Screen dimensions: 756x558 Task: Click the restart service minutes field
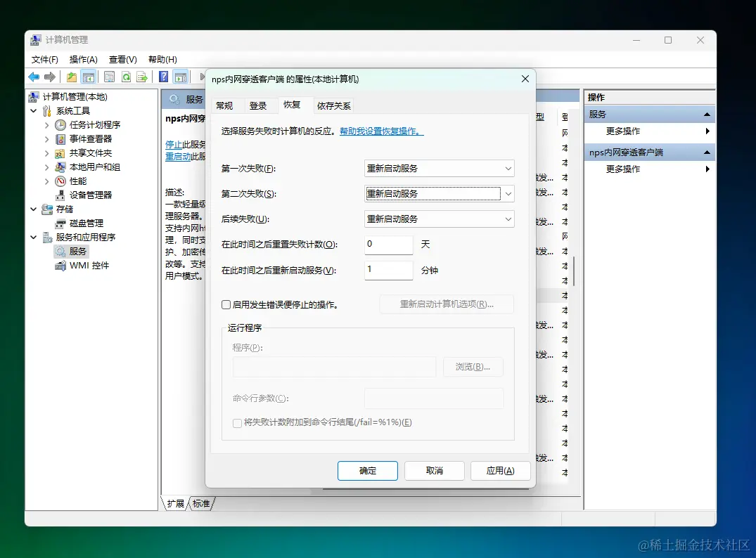(389, 271)
